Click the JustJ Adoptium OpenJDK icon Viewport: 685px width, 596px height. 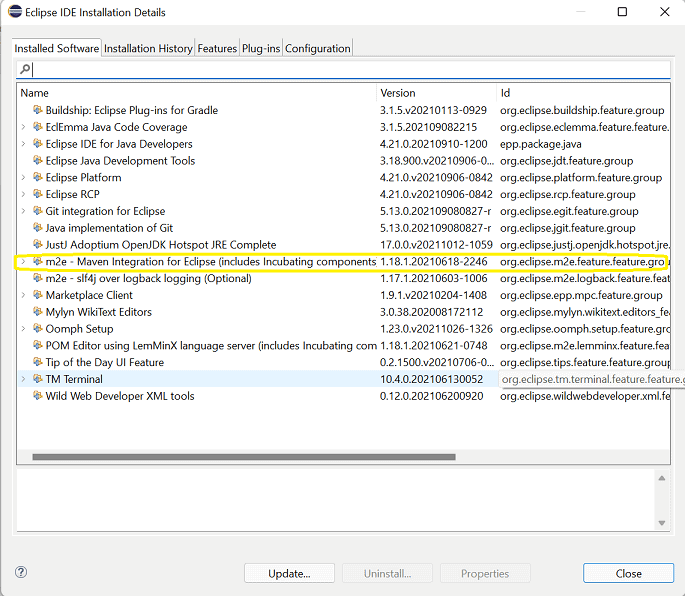[38, 244]
